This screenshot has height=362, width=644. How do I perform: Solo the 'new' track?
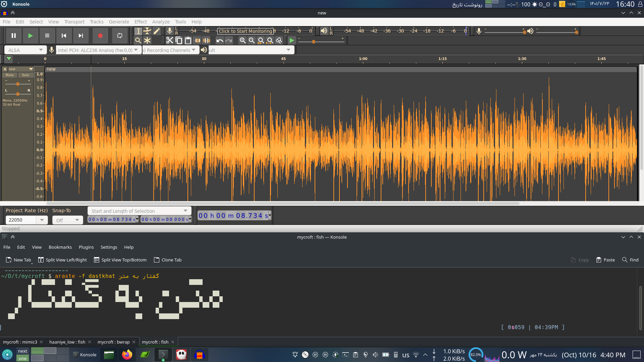tap(25, 75)
